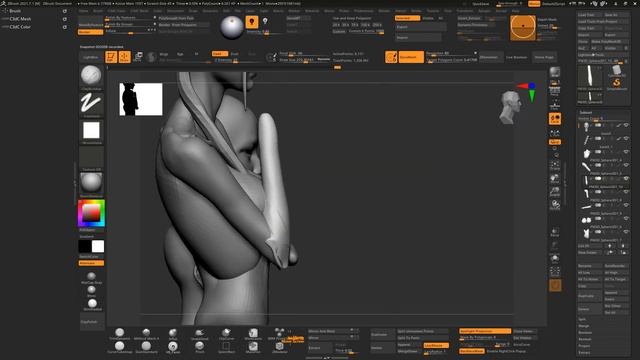Image resolution: width=640 pixels, height=360 pixels.
Task: Select the Pinch brush in bottom shelf
Action: pos(200,347)
